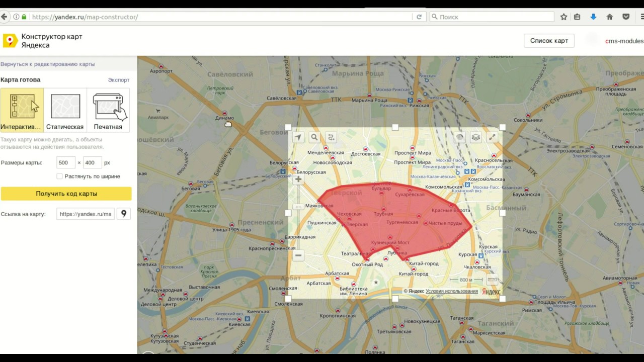Viewport: 644px width, 362px height.
Task: Open the cms-modules account menu
Action: (624, 41)
